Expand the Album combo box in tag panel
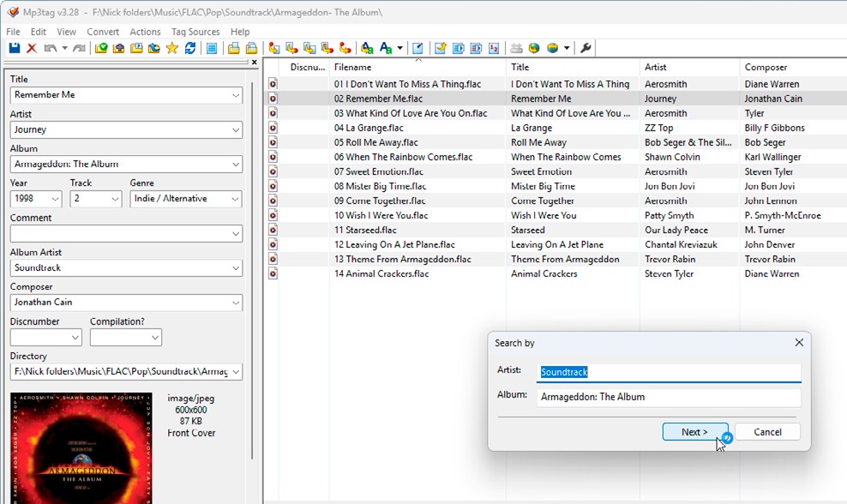The height and width of the screenshot is (504, 847). (236, 165)
